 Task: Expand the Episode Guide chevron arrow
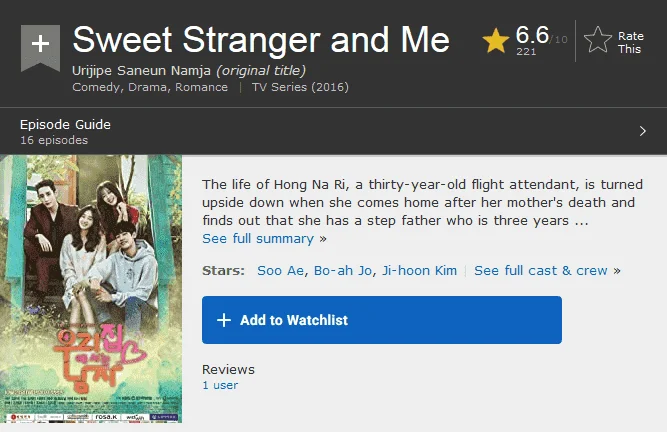pyautogui.click(x=643, y=131)
